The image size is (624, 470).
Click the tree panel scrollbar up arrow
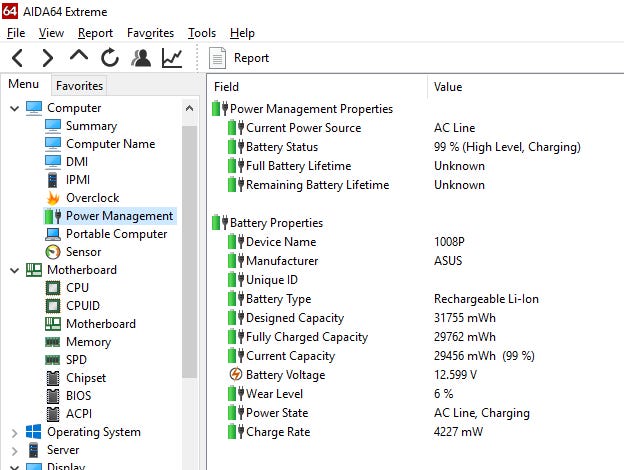(x=190, y=108)
